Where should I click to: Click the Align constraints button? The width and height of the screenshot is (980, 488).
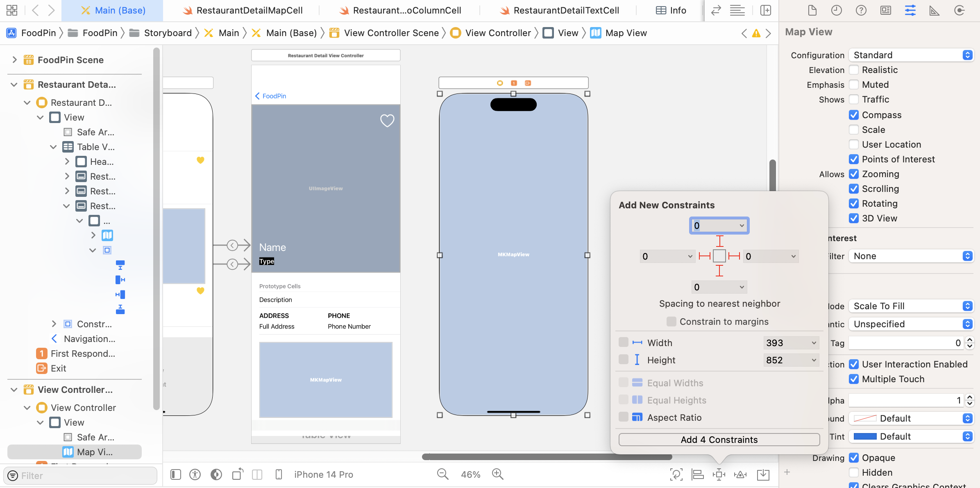click(x=697, y=474)
